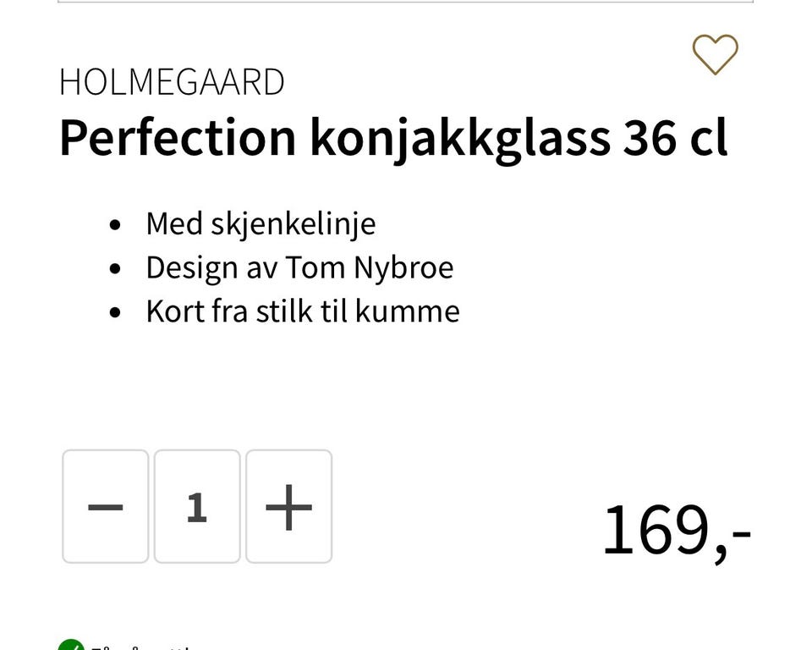Select the Med skjenkelinje feature text
Viewport: 812px width, 650px height.
pyautogui.click(x=261, y=224)
